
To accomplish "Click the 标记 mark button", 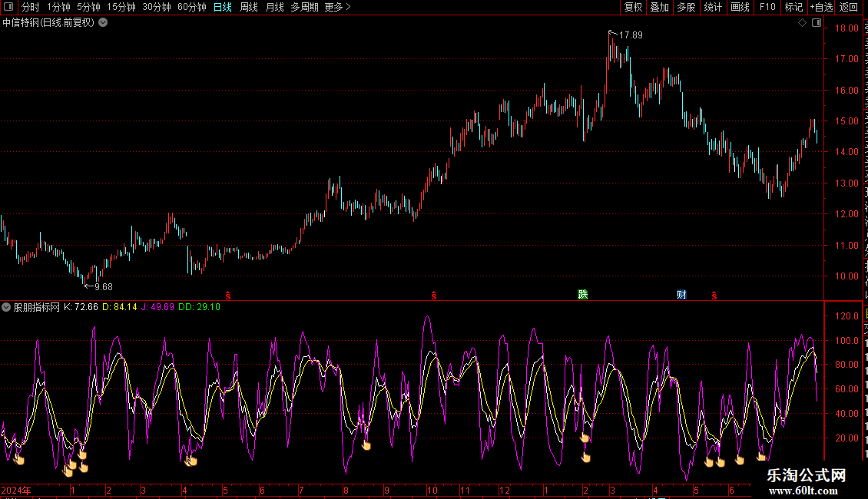I will tap(793, 7).
